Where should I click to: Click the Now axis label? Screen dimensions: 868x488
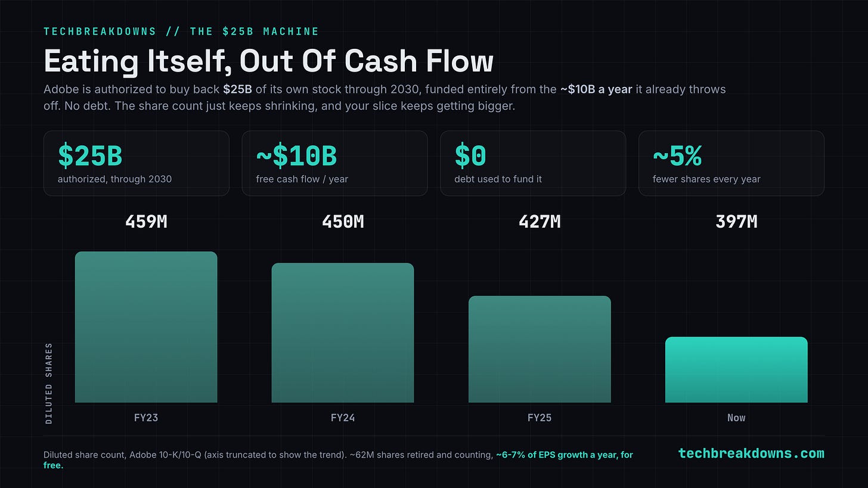736,418
